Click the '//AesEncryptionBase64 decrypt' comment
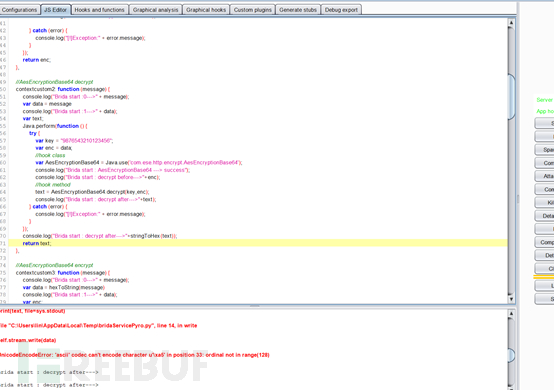Screen dimensions: 554x390 pos(54,82)
